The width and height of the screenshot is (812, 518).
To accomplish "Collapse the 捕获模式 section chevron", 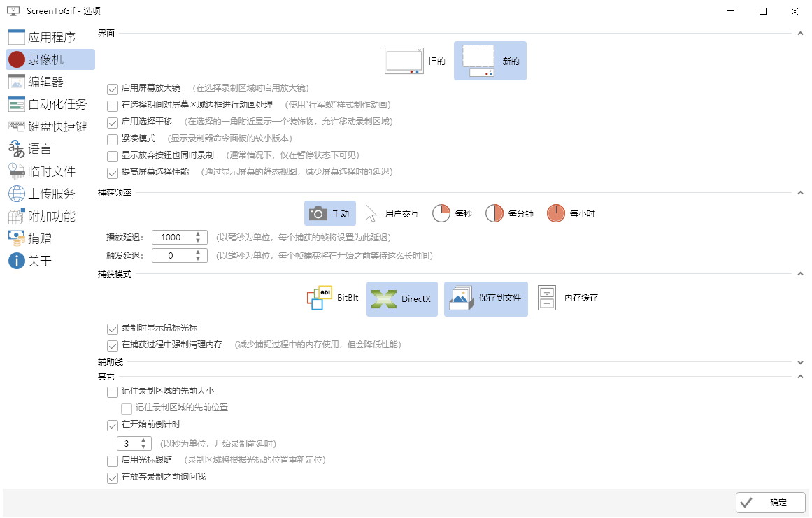I will coord(800,274).
